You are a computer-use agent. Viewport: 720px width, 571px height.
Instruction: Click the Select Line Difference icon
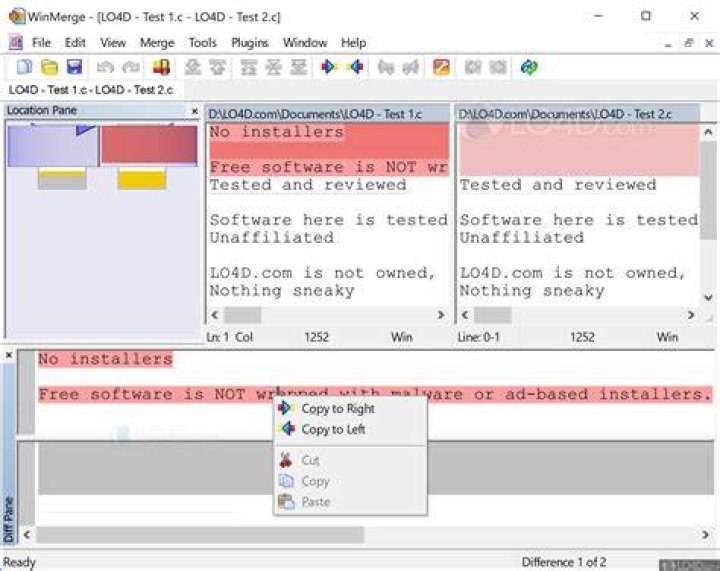click(162, 67)
